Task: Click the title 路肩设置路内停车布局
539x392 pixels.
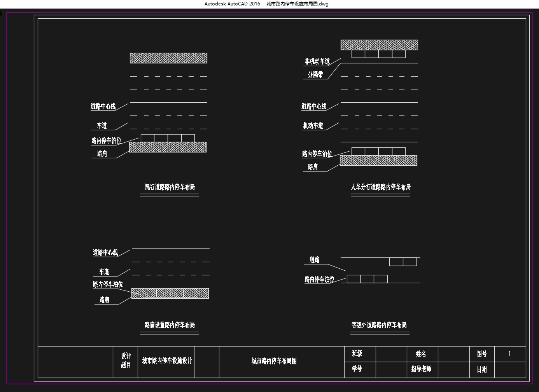Action: pyautogui.click(x=170, y=325)
